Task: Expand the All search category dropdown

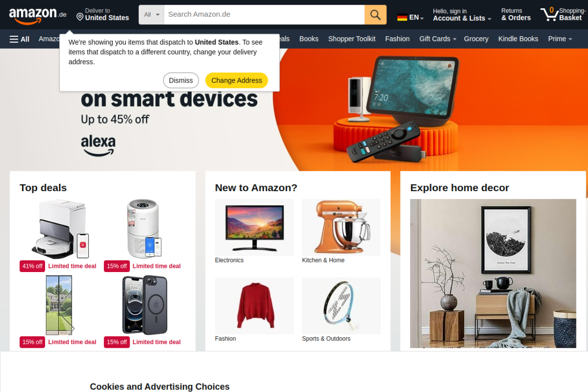Action: pos(152,15)
